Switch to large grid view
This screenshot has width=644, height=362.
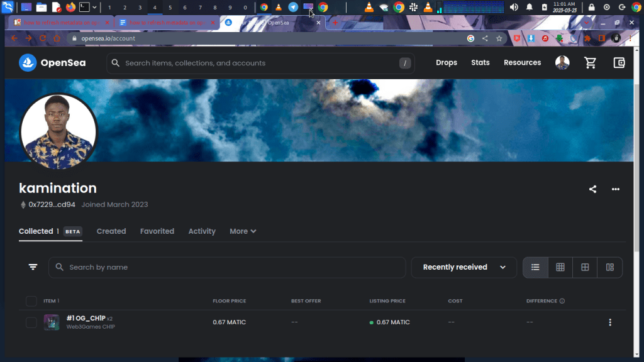tap(585, 267)
